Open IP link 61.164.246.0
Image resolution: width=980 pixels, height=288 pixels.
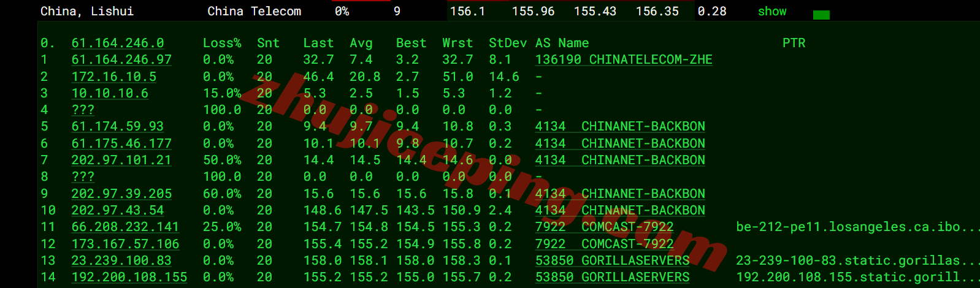118,43
